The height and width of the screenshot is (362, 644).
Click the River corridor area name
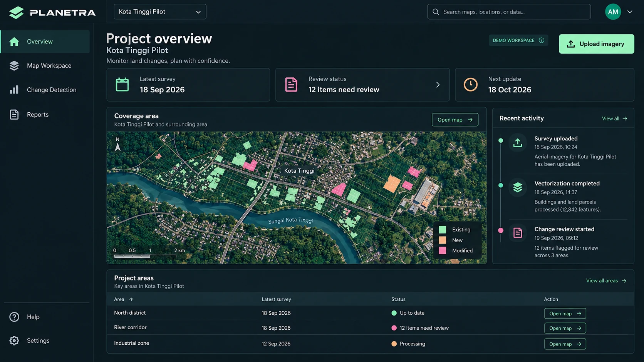(130, 327)
